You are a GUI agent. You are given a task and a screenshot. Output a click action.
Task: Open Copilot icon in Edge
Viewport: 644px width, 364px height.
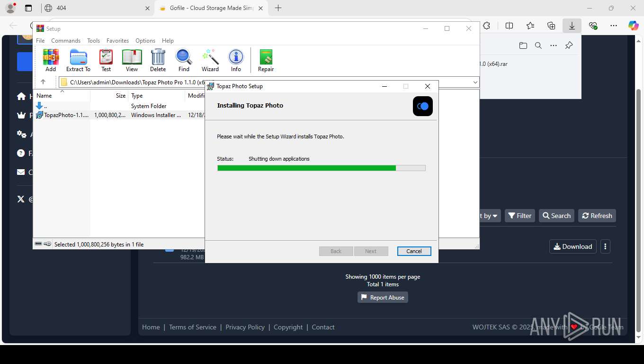point(634,26)
